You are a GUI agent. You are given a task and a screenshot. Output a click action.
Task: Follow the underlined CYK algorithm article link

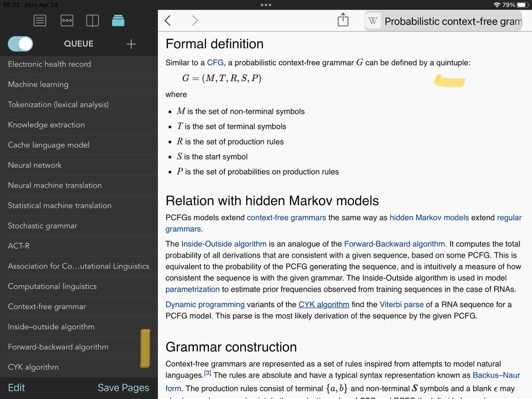[x=324, y=305]
